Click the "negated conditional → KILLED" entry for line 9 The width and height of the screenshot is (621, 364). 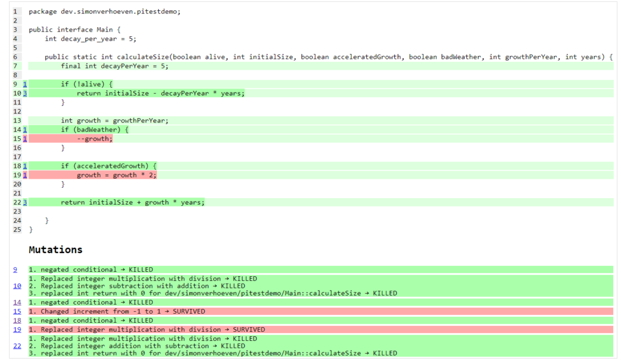(91, 269)
